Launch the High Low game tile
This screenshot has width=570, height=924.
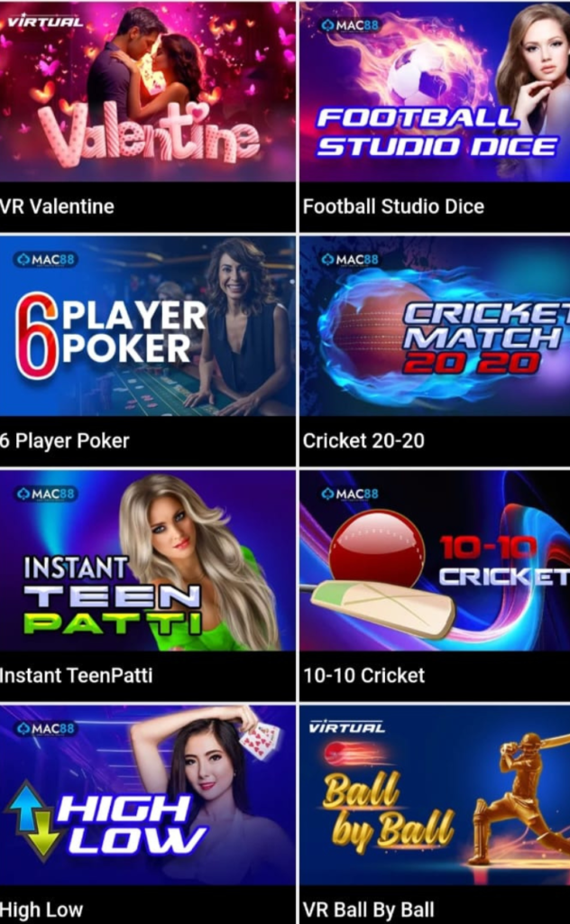(x=147, y=795)
